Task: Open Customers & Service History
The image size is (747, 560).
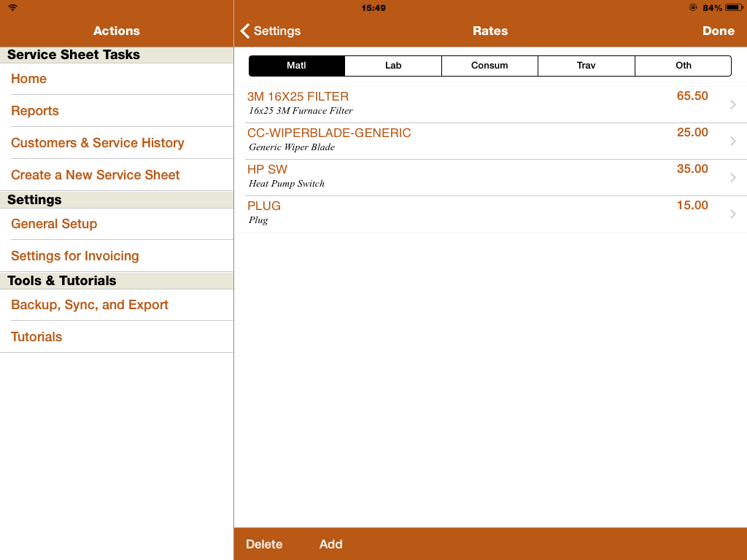Action: (x=98, y=143)
